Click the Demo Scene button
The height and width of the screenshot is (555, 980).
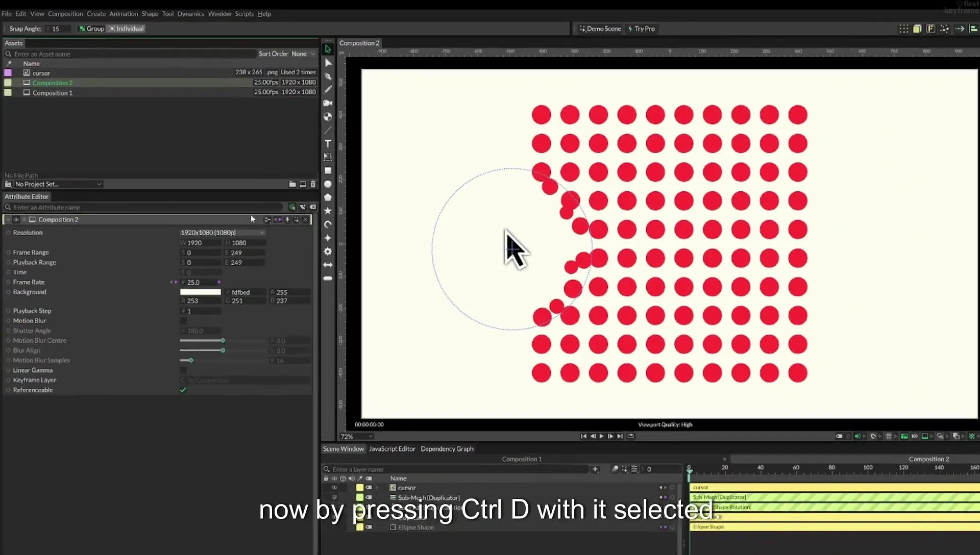pos(600,29)
